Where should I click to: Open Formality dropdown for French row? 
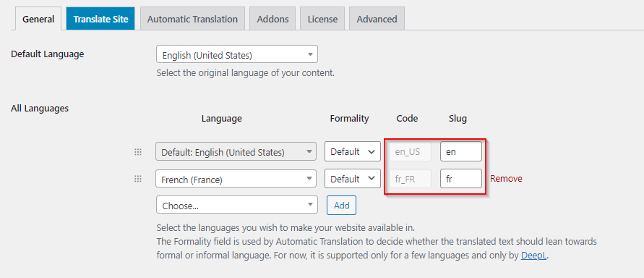[x=353, y=179]
